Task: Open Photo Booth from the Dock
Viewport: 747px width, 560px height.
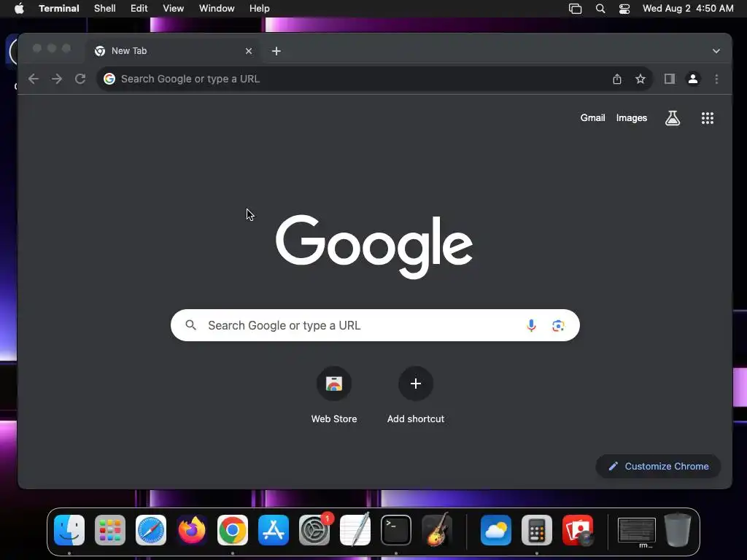Action: (578, 530)
